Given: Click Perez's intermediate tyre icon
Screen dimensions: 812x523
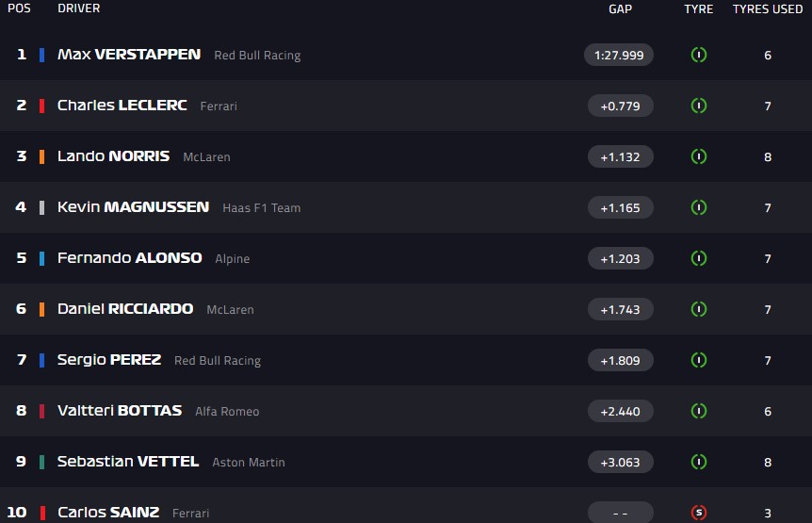Looking at the screenshot, I should coord(698,360).
